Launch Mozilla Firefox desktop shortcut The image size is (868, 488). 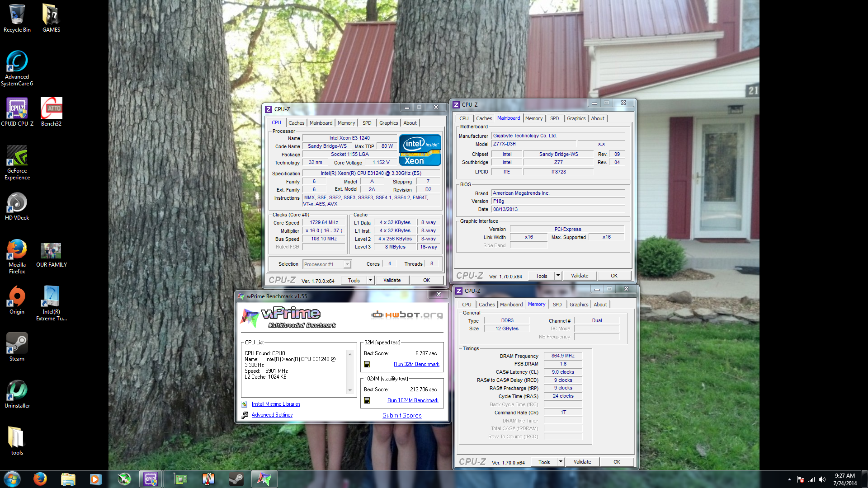pyautogui.click(x=17, y=256)
